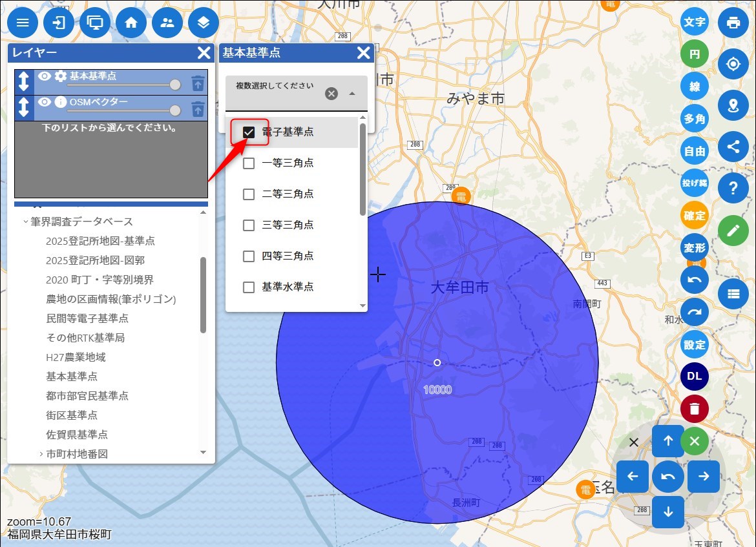Toggle visibility of OSMベクター layer
The width and height of the screenshot is (756, 547).
[44, 102]
